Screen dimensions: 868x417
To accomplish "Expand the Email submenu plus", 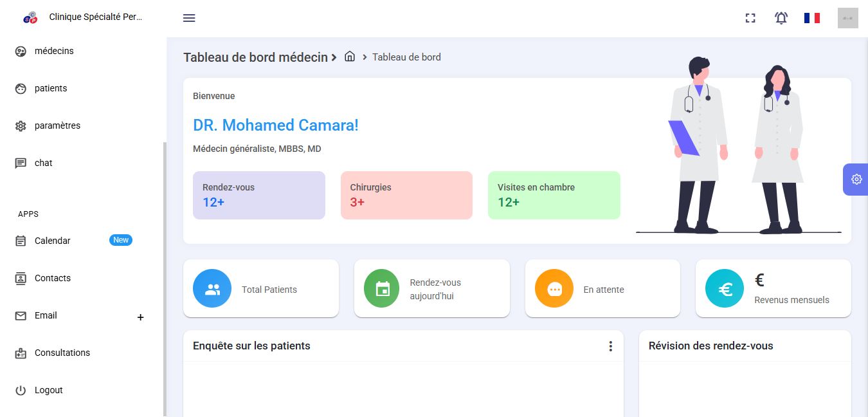I will click(141, 317).
